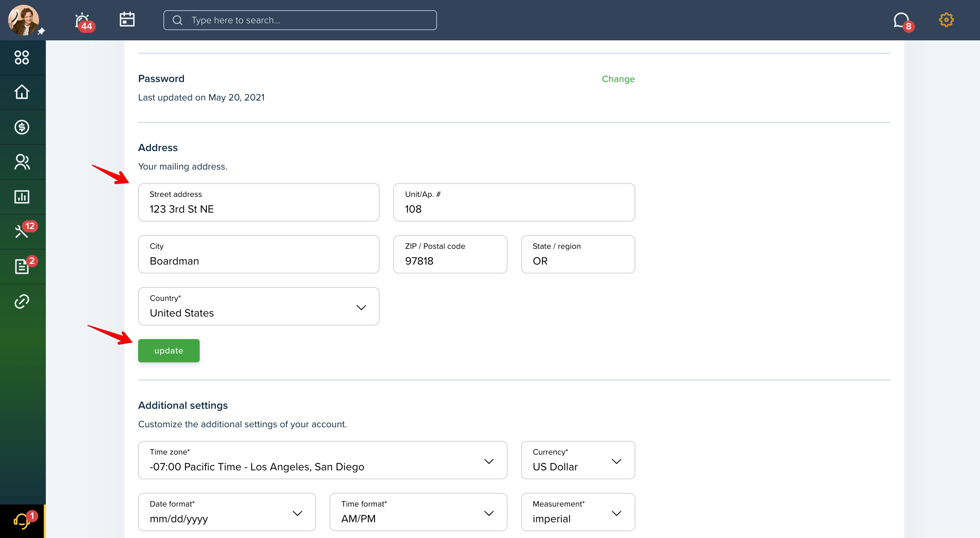The width and height of the screenshot is (980, 538).
Task: Open the people/tenants sidebar icon
Action: coord(22,162)
